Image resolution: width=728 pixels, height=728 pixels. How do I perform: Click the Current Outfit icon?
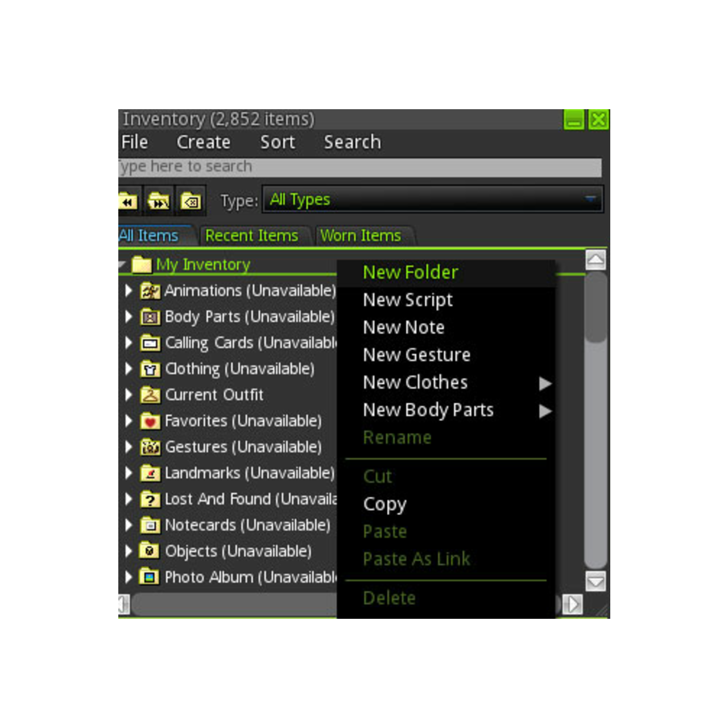click(150, 395)
